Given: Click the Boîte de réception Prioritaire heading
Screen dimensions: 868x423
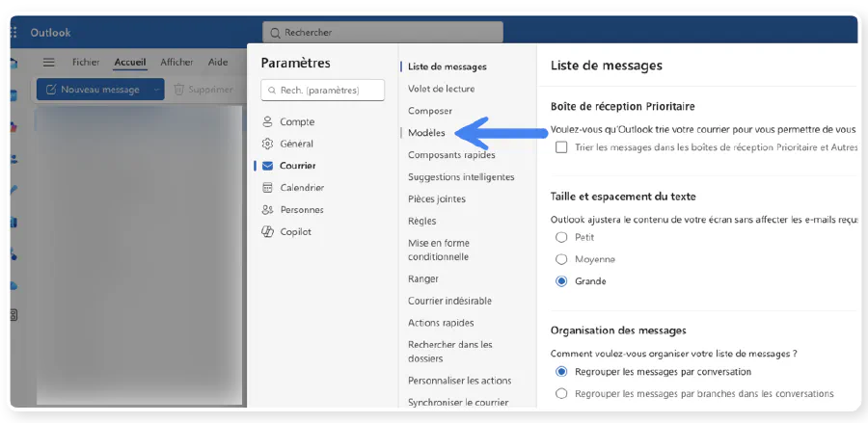Looking at the screenshot, I should tap(623, 106).
